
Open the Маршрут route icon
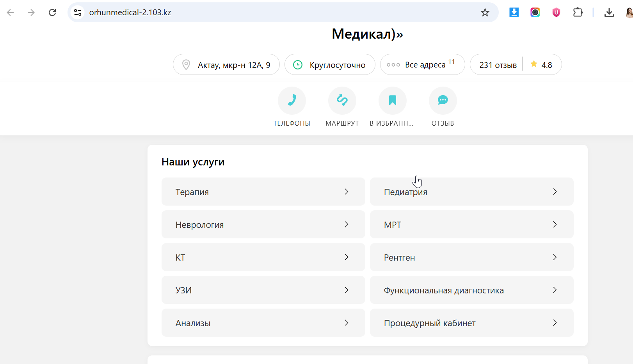point(342,100)
